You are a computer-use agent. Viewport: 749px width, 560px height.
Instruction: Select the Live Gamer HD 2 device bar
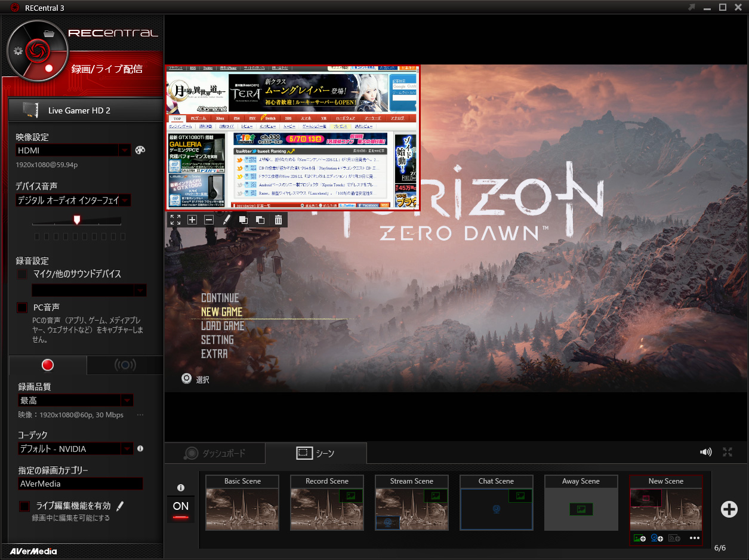[x=86, y=110]
